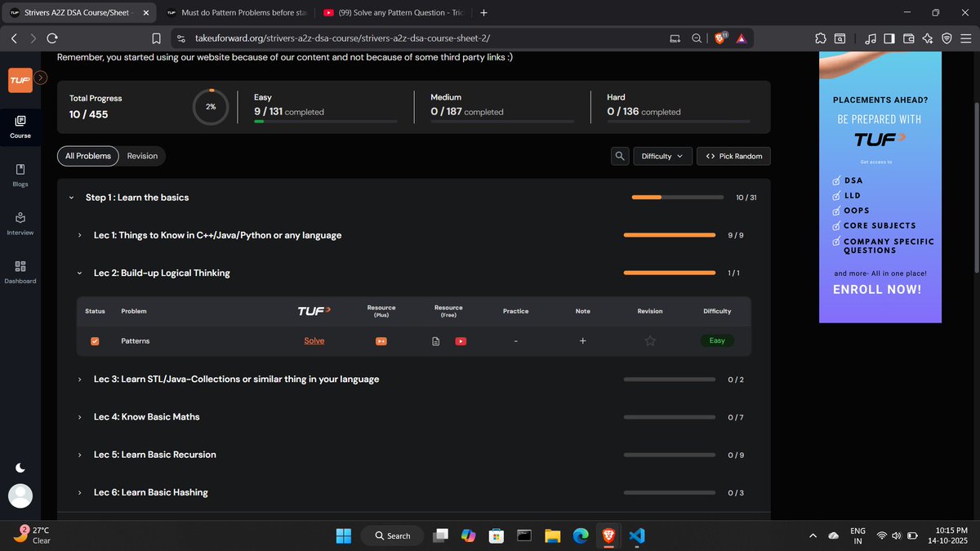Open the zoom level icon in address bar
Screen dimensions: 980x551
pos(697,38)
